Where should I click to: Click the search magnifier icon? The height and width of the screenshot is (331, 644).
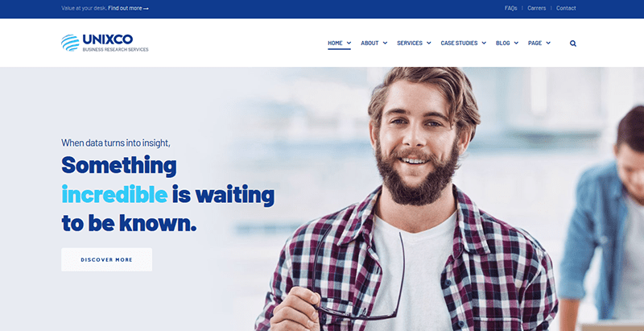573,43
